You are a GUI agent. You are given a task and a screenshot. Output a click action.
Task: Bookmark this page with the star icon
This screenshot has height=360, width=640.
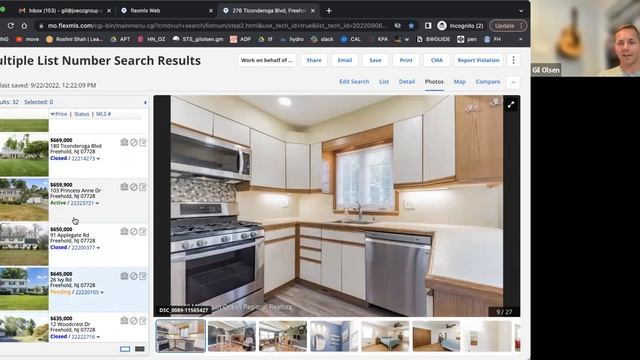tap(411, 26)
